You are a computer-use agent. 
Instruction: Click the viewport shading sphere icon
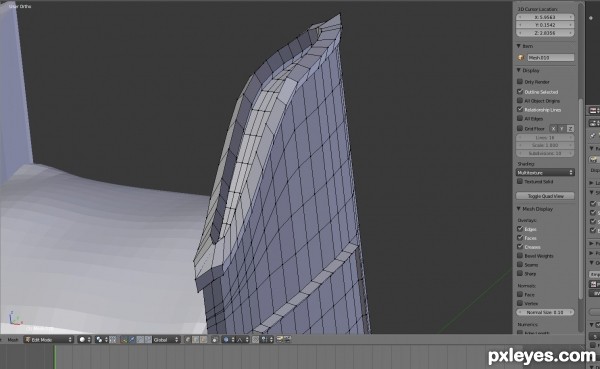click(82, 340)
